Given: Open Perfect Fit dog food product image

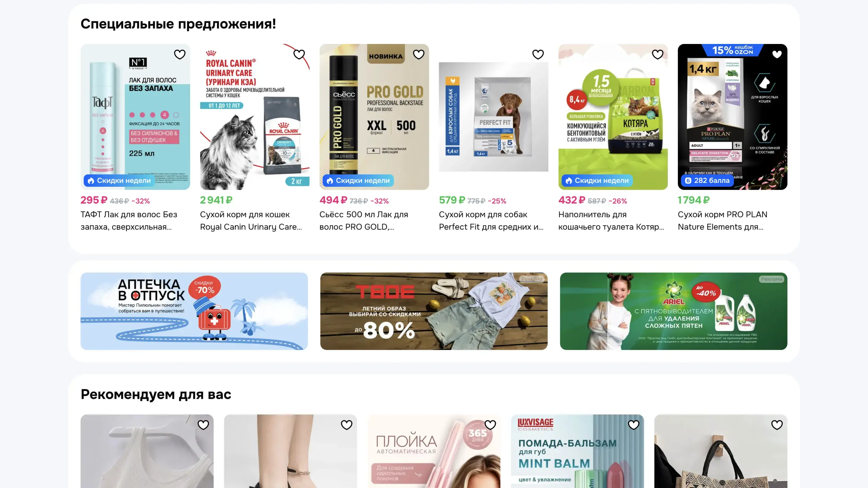Looking at the screenshot, I should [493, 117].
